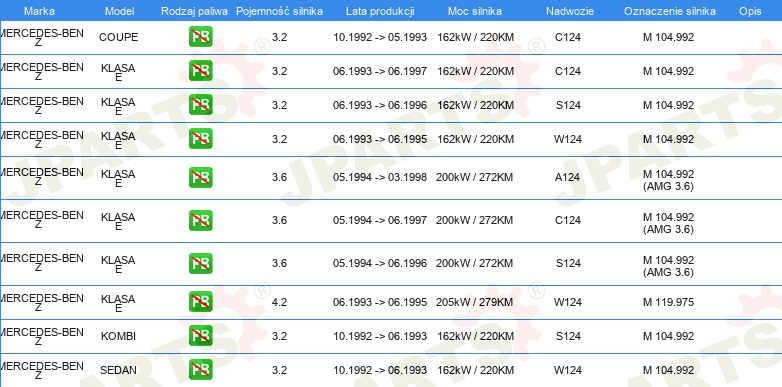Click the Oznaczenie silnika header
This screenshot has width=782, height=387.
click(x=670, y=11)
